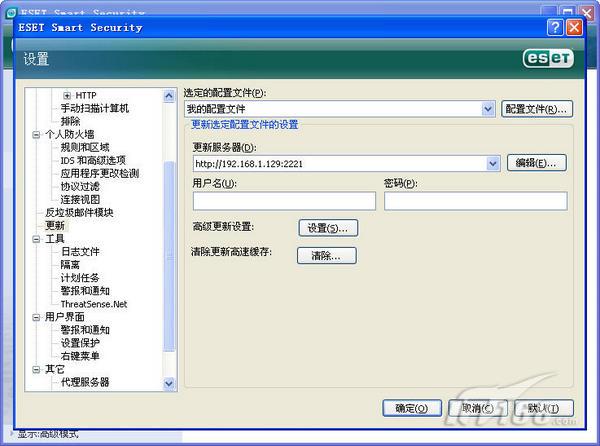The width and height of the screenshot is (600, 446).
Task: Expand the HTTP tree node
Action: [x=67, y=95]
